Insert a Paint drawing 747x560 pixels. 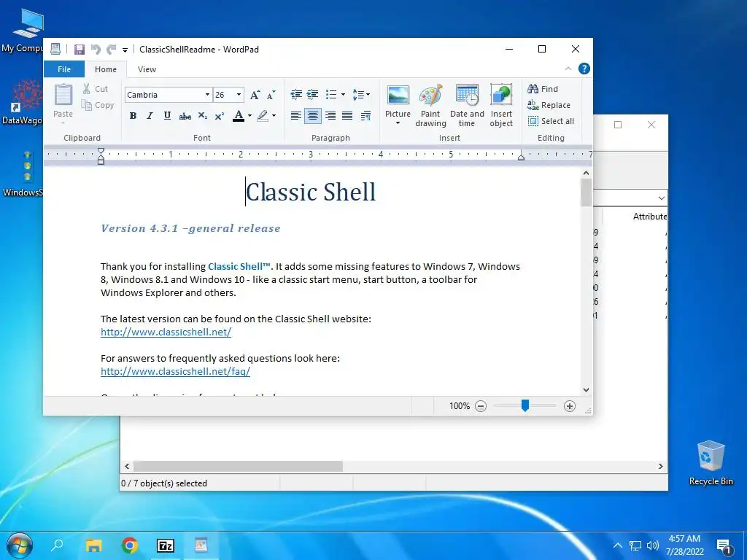430,106
